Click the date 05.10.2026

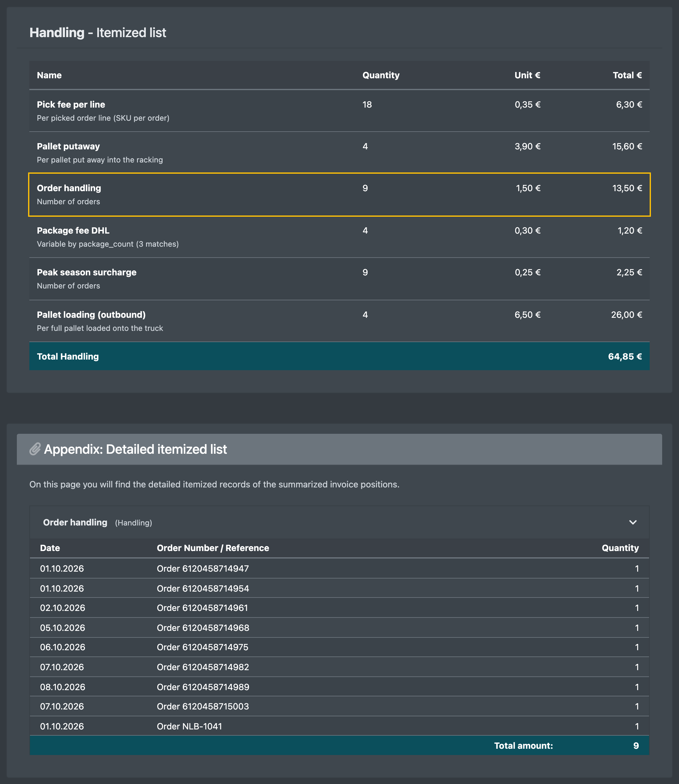click(x=62, y=628)
